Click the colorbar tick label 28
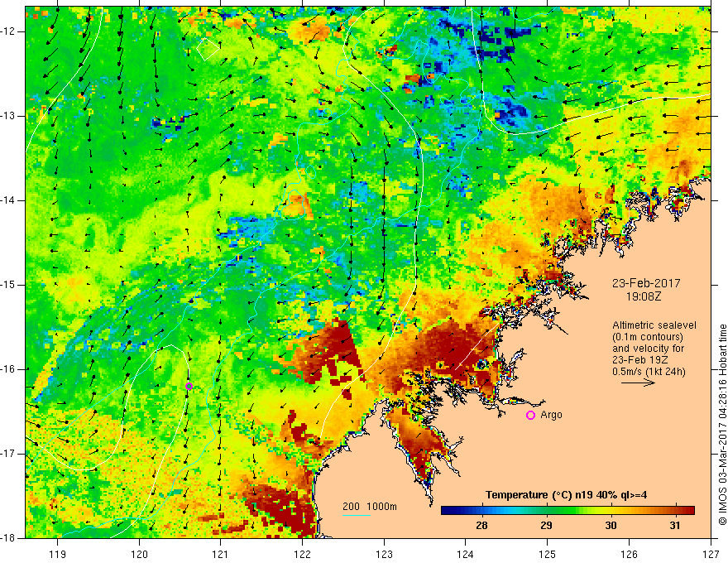This screenshot has width=728, height=563. pos(482,526)
